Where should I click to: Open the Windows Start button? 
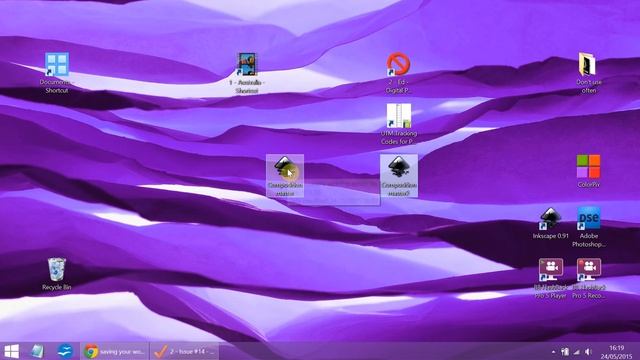11,351
